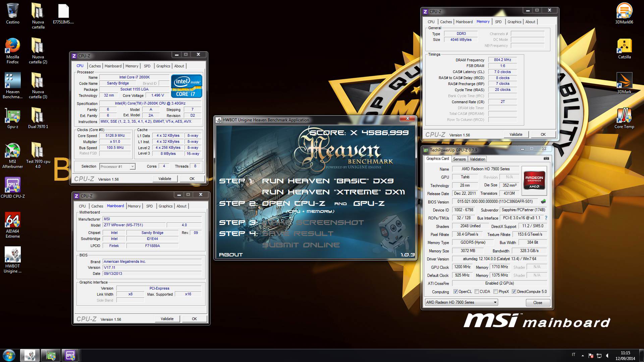
Task: Launch the 3DMark desktop shortcut
Action: (x=624, y=83)
